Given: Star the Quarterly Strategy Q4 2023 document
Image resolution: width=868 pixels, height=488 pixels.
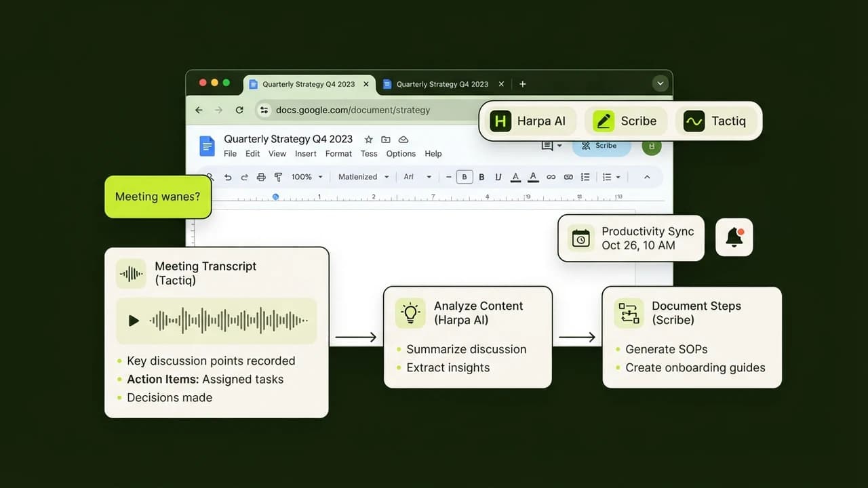Looking at the screenshot, I should [368, 139].
